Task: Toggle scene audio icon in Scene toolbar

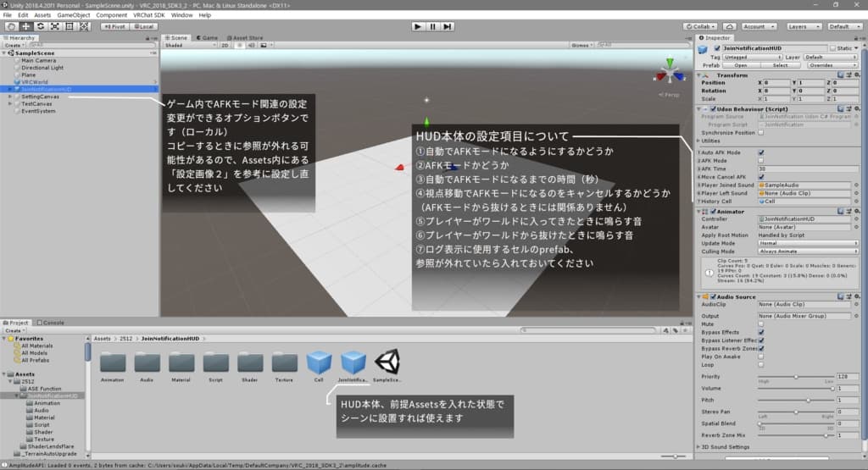Action: pyautogui.click(x=251, y=46)
